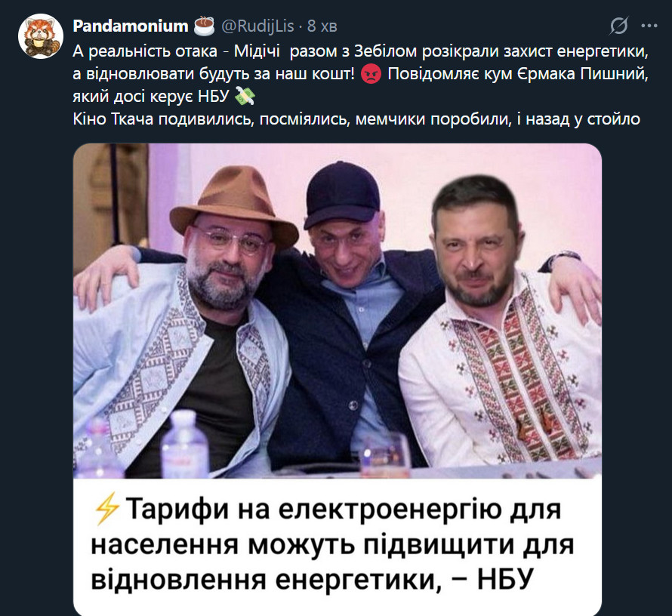Click the water bottle in the photo
This screenshot has height=616, width=672.
[x=184, y=443]
